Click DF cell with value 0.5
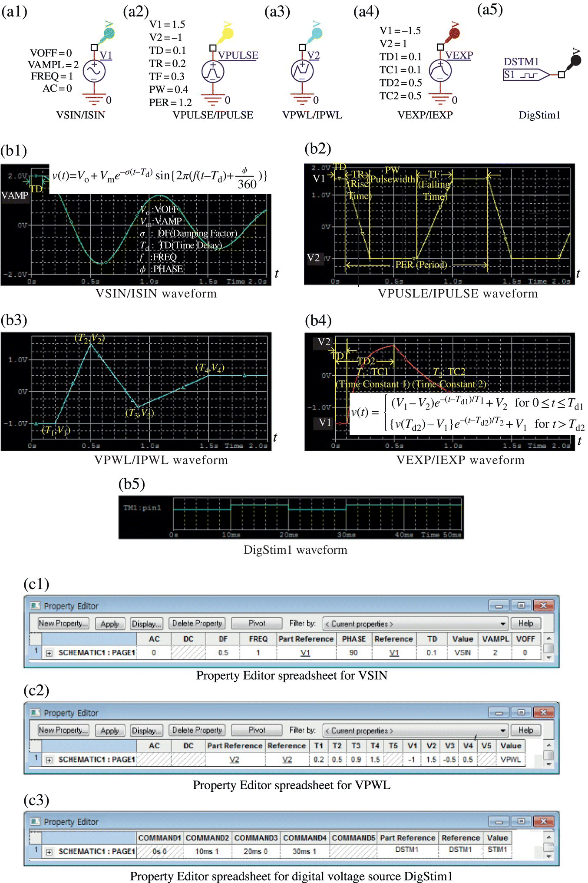Viewport: 588px width, 883px height. 223,652
